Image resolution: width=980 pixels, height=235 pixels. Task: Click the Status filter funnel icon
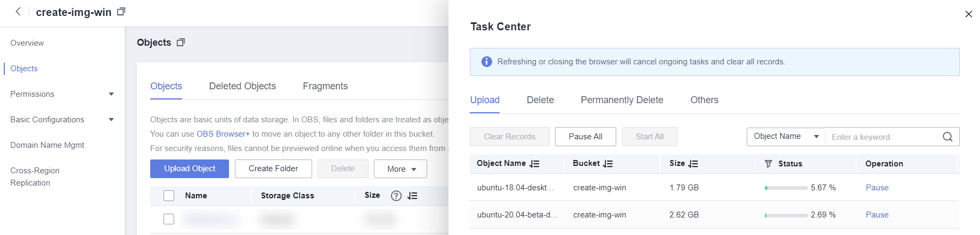point(768,164)
